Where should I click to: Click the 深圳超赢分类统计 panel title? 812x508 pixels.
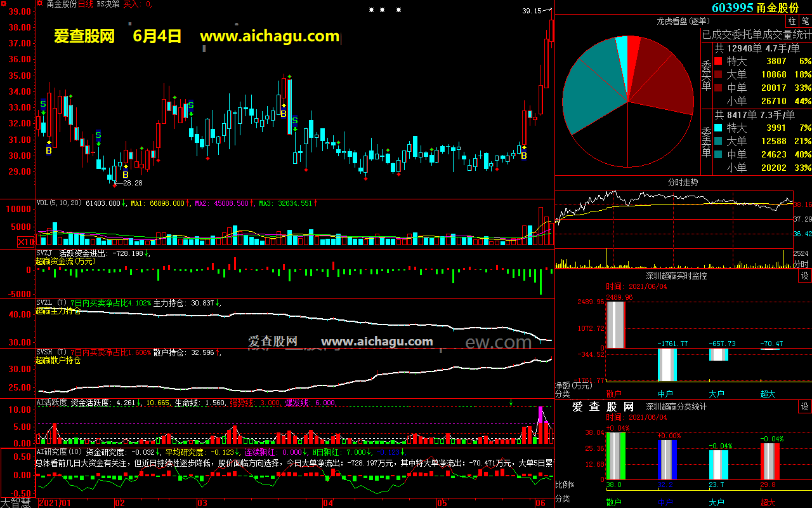677,406
